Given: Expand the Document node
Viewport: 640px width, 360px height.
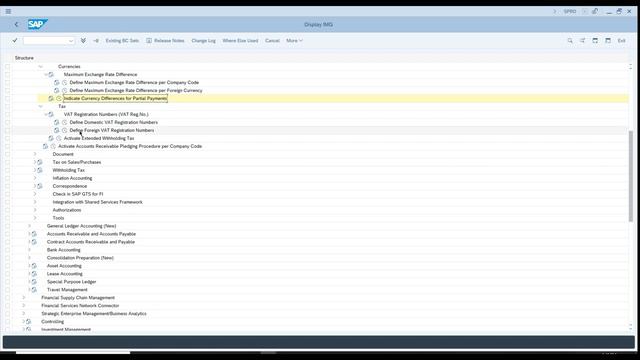Looking at the screenshot, I should tap(35, 154).
